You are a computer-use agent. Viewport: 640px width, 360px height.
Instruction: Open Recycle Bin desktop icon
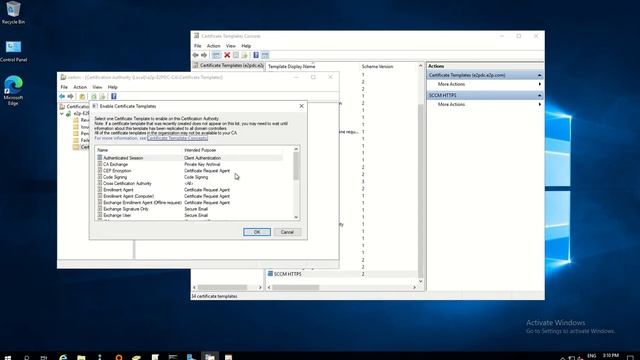click(13, 13)
